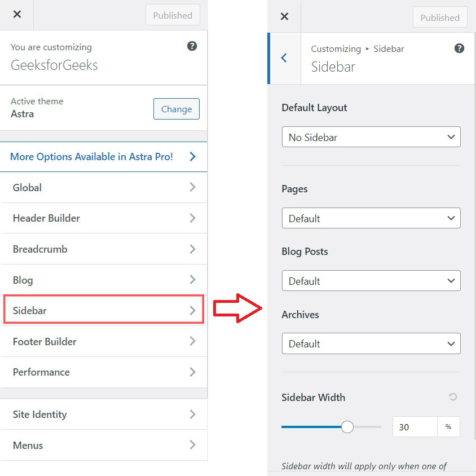476x476 pixels.
Task: Open the Header Builder section
Action: tap(104, 218)
